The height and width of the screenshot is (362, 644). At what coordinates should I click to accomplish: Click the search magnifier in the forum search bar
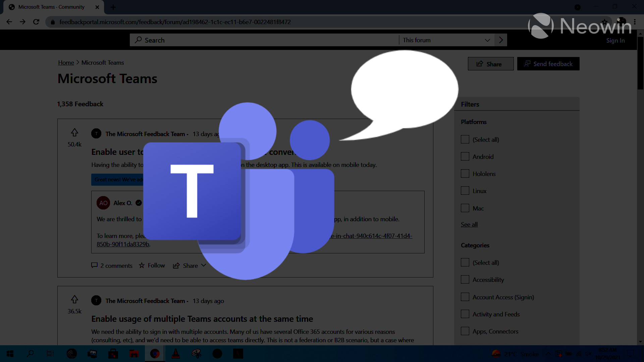(x=138, y=40)
